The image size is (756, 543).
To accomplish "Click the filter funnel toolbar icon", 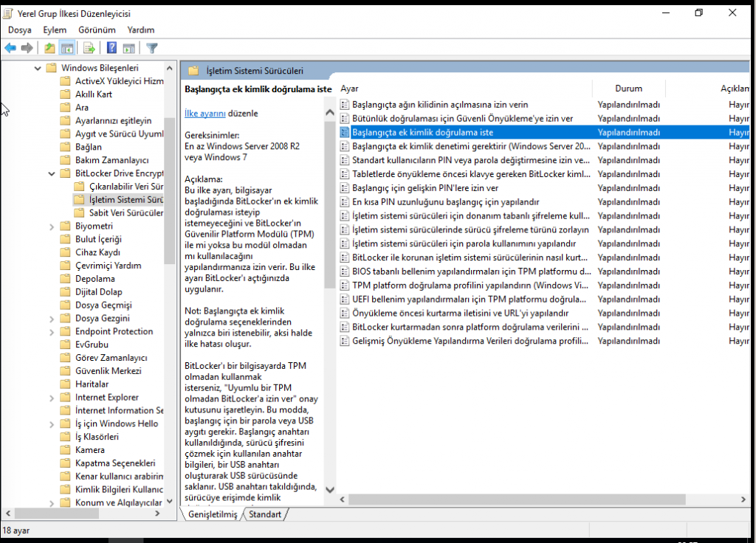I will click(152, 48).
